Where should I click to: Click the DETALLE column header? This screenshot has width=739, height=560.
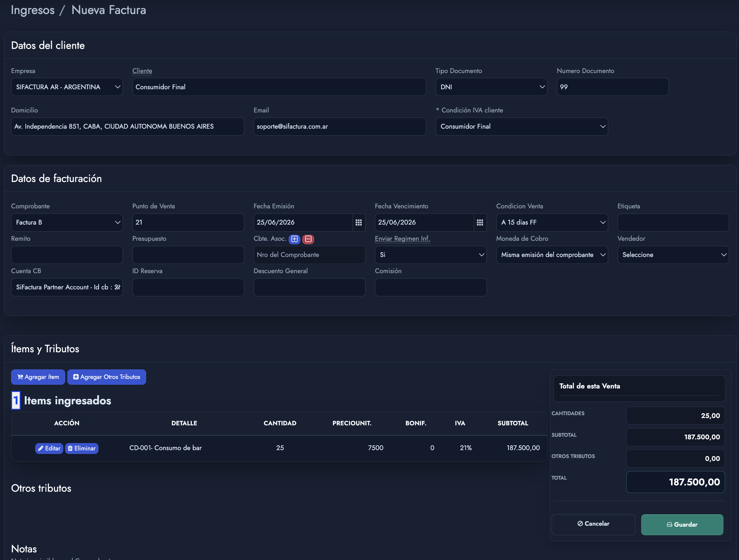(184, 423)
